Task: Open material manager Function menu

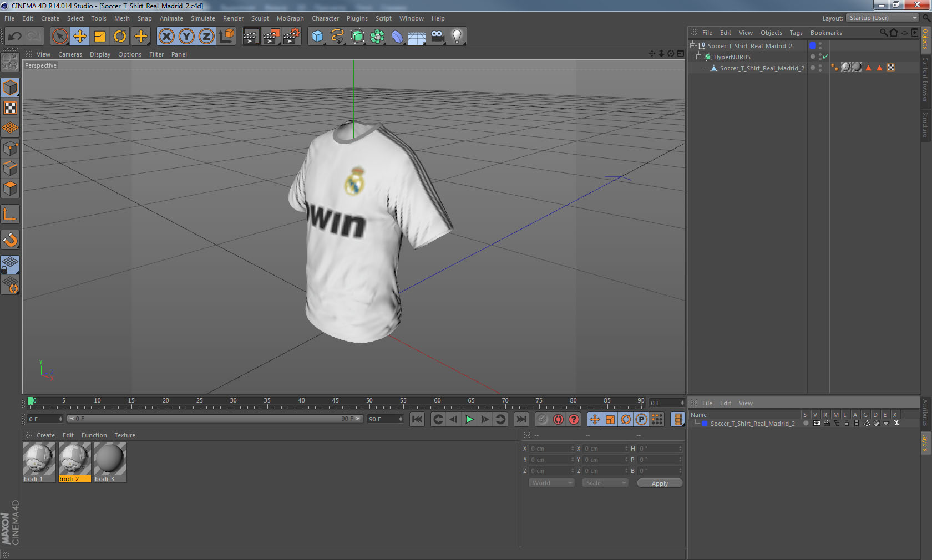Action: click(94, 435)
